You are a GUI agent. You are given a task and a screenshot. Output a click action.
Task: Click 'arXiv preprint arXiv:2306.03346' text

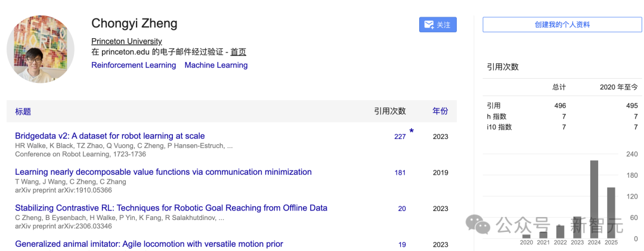coord(63,227)
